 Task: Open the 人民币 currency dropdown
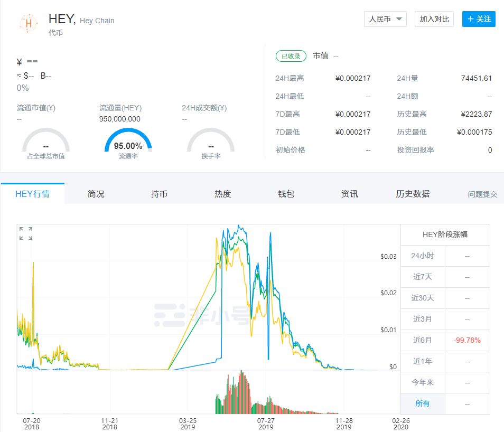[385, 19]
